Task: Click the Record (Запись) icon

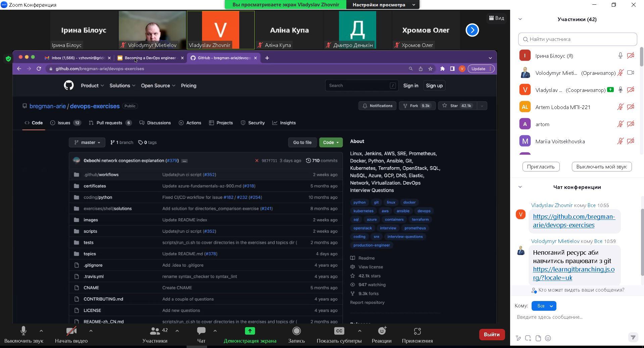Action: [296, 331]
